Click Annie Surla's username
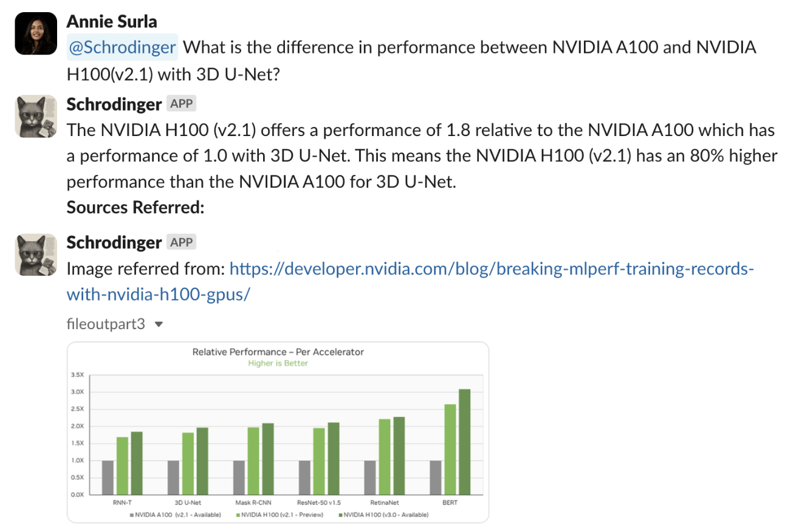The image size is (785, 532). coord(111,21)
